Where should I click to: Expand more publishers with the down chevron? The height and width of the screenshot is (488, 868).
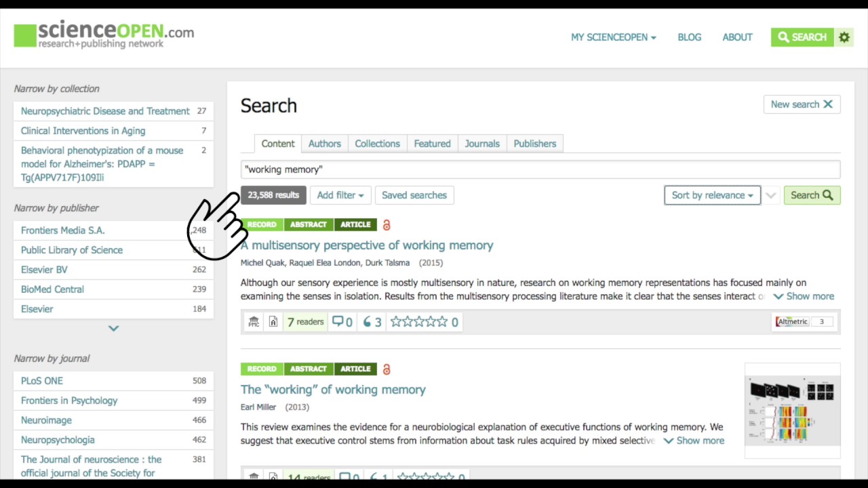(x=113, y=329)
